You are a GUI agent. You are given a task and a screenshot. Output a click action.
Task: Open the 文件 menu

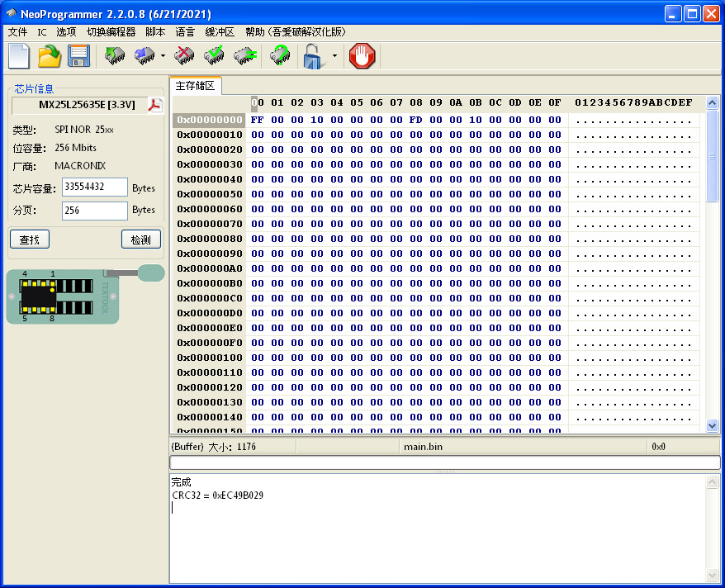(x=17, y=32)
